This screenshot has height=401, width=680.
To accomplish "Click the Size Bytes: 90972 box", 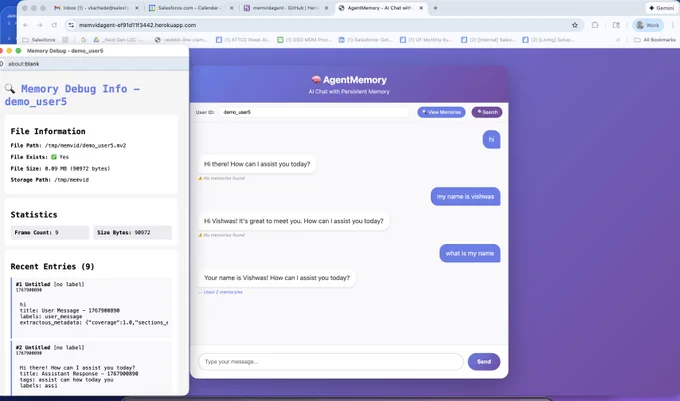I will [x=132, y=232].
